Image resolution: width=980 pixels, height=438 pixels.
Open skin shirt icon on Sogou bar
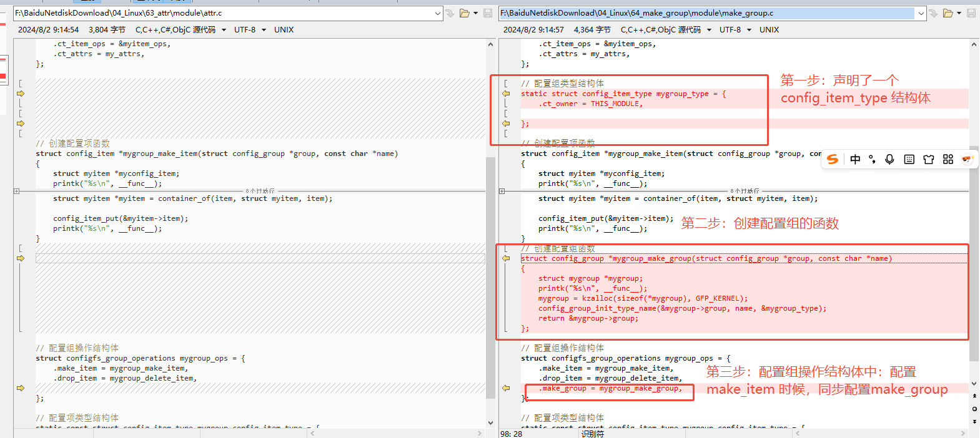(929, 159)
